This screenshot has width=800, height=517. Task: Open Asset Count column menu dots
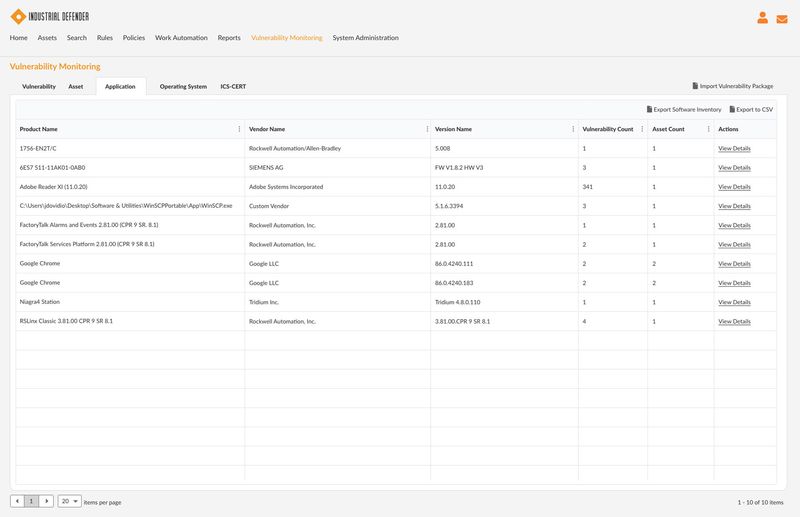click(708, 129)
